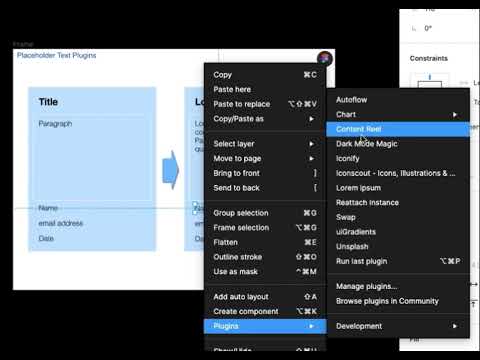Select the blue arrow shape on canvas
Screen dimensions: 480x360
click(170, 170)
